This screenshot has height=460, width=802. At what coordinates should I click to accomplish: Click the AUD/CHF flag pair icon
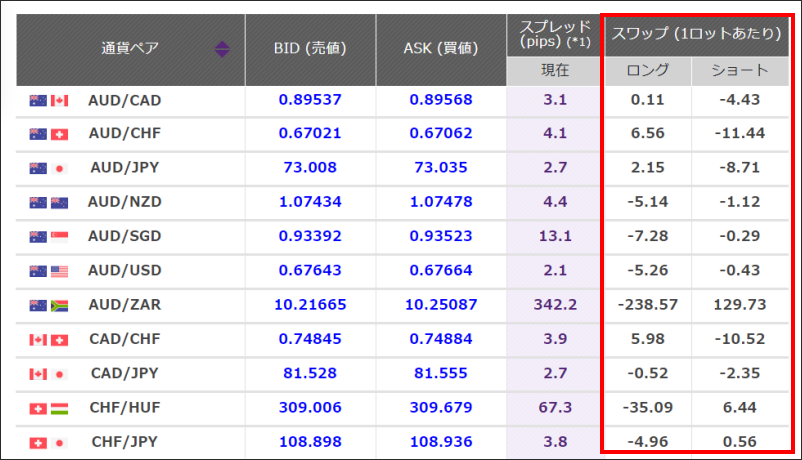[x=48, y=134]
